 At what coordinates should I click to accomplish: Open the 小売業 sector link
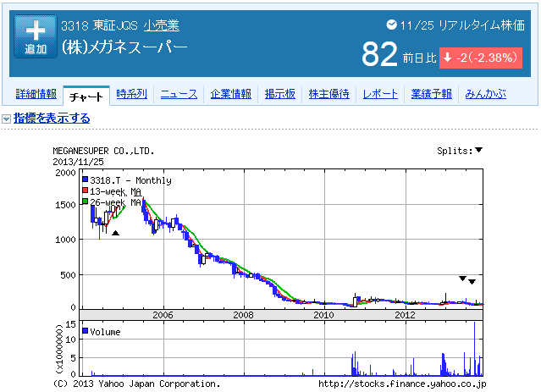click(x=162, y=25)
